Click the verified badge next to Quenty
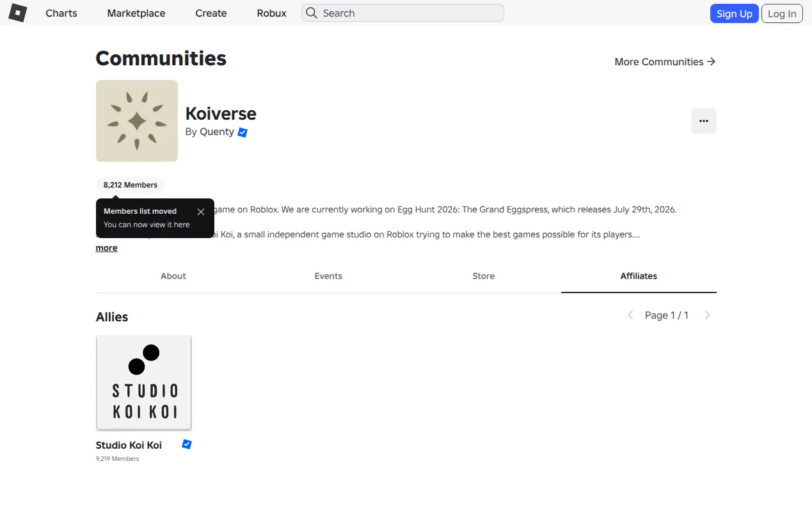The width and height of the screenshot is (812, 505). 243,132
